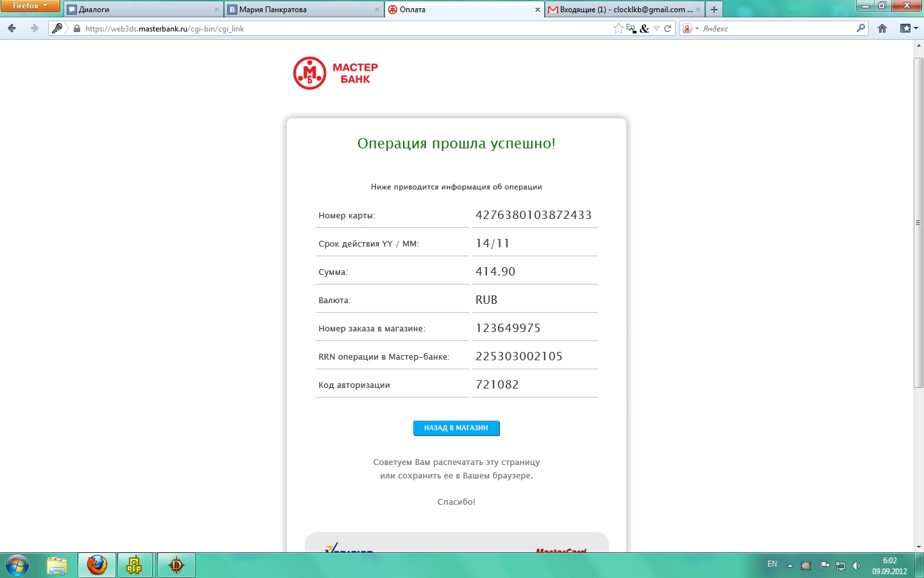Click the amount value 414.90
The width and height of the screenshot is (924, 578).
click(x=495, y=272)
